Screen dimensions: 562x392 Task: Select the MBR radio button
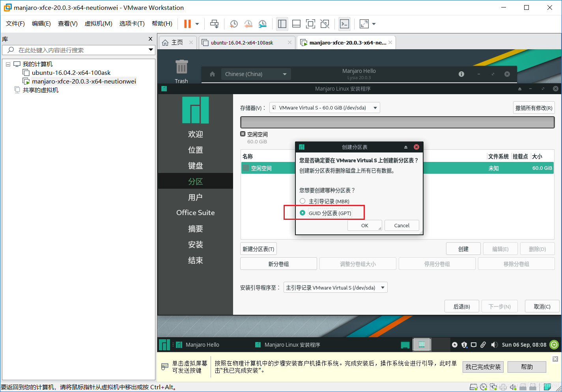(x=302, y=201)
